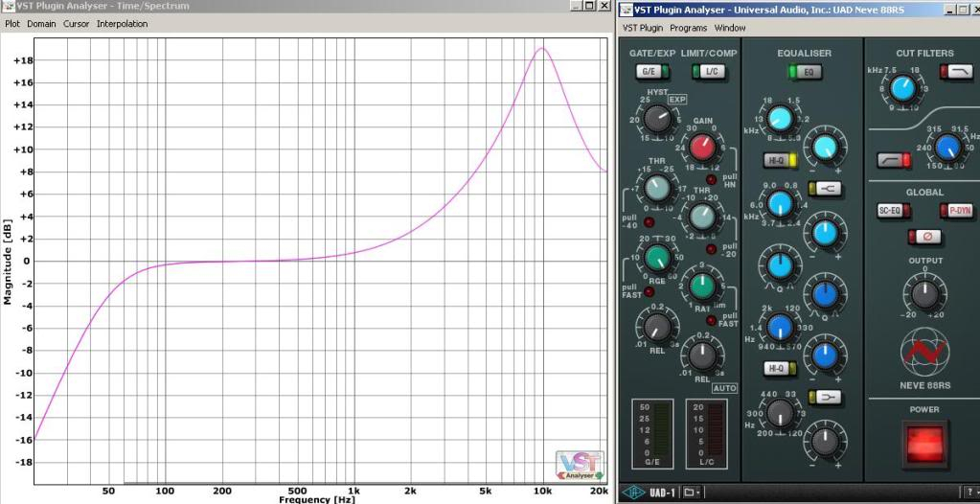Click the Neve 88RS logo
The image size is (980, 504).
click(924, 354)
